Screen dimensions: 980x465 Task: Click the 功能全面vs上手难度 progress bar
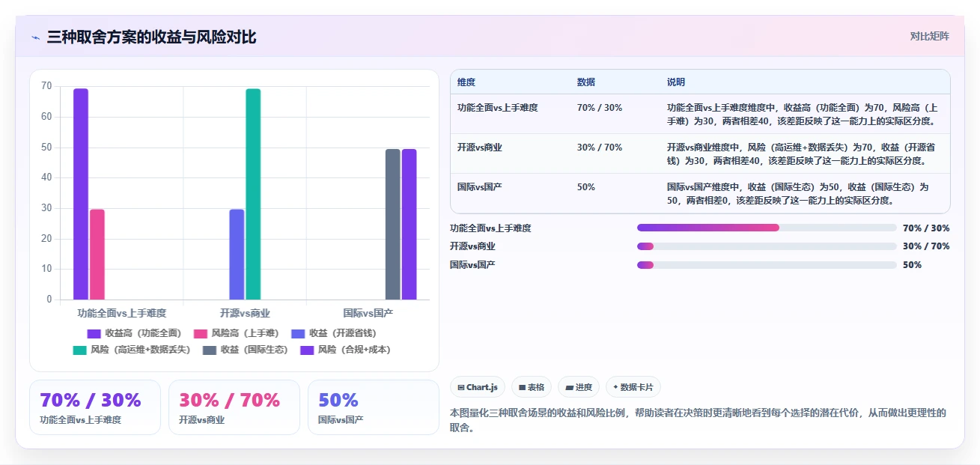click(767, 228)
